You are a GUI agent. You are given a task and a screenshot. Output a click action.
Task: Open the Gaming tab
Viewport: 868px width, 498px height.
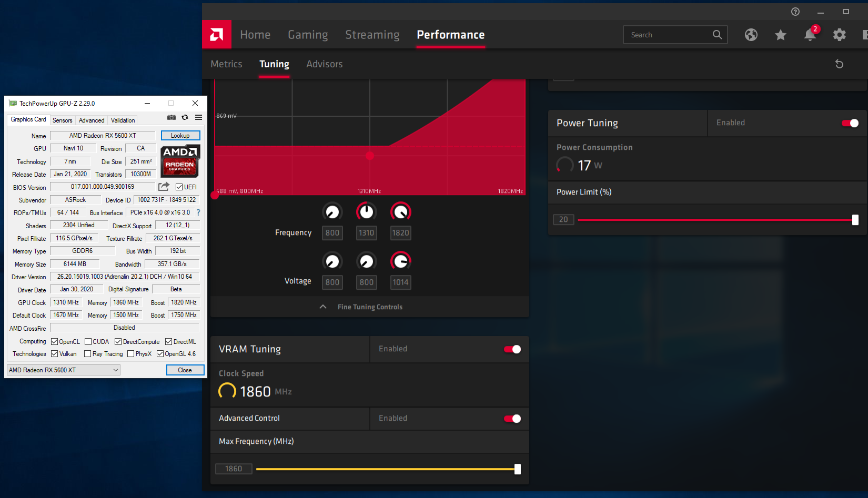tap(308, 35)
